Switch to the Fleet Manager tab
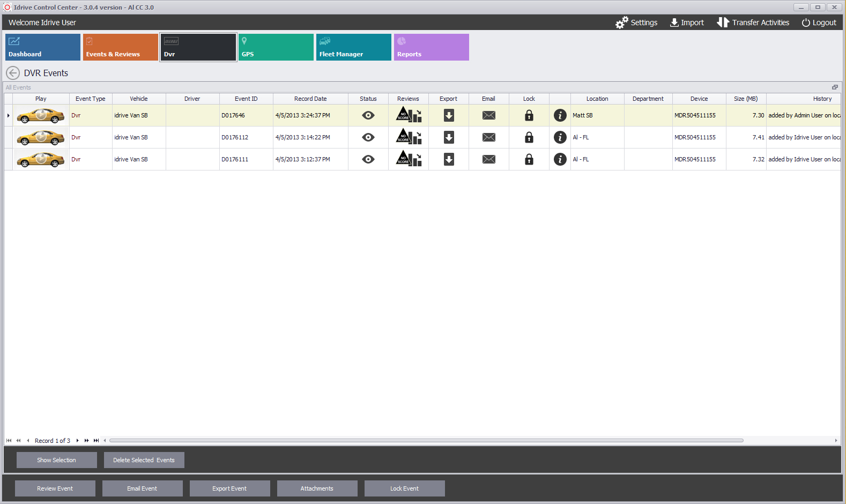The image size is (846, 504). 353,47
